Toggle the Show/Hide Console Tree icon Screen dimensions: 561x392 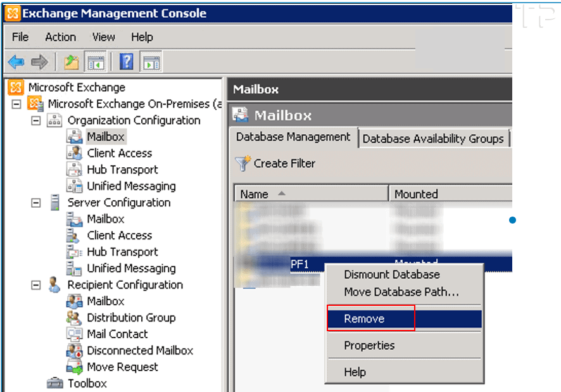point(96,62)
